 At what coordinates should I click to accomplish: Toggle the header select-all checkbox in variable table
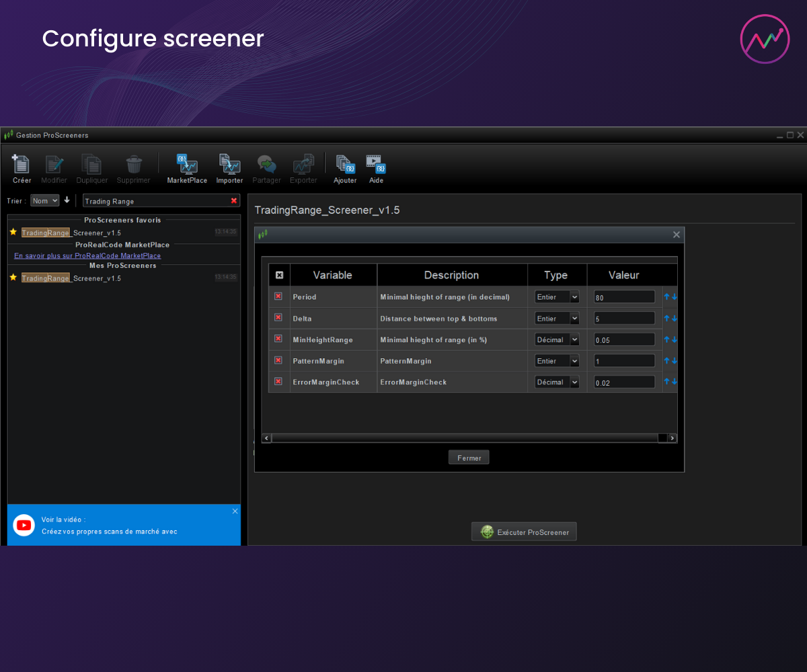point(279,275)
